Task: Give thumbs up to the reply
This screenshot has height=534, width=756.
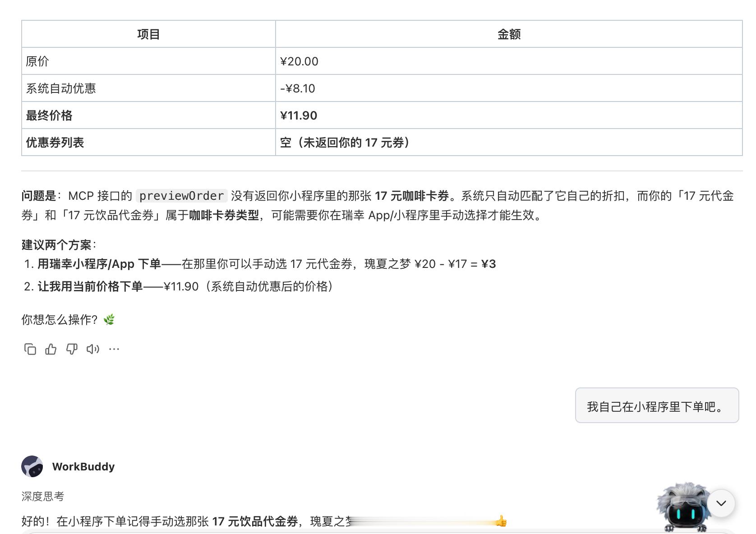Action: (x=51, y=349)
